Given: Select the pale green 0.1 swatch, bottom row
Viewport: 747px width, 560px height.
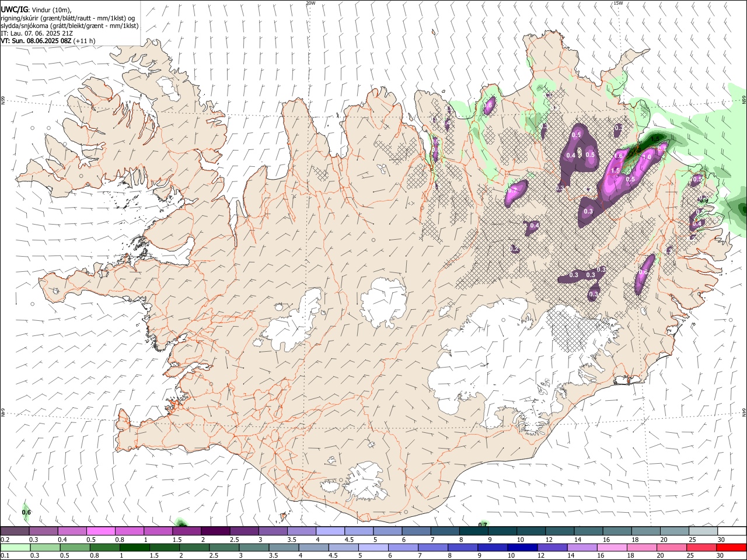Looking at the screenshot, I should tap(15, 548).
